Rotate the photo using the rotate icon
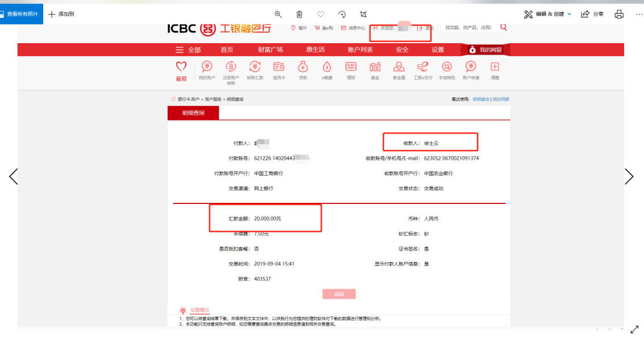644x341 pixels. [342, 14]
